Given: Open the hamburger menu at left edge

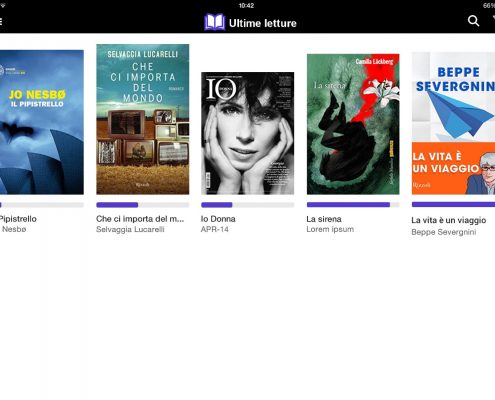Looking at the screenshot, I should pos(1,22).
